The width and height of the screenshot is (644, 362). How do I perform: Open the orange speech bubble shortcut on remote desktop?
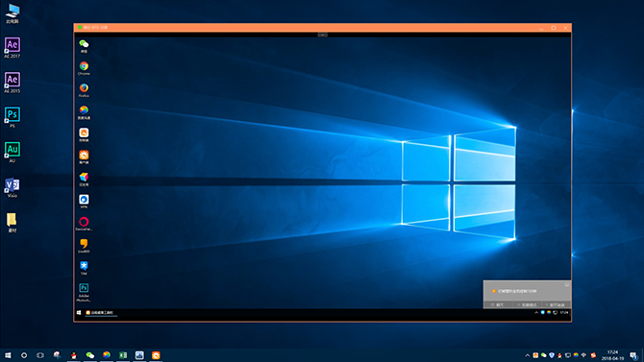[84, 246]
